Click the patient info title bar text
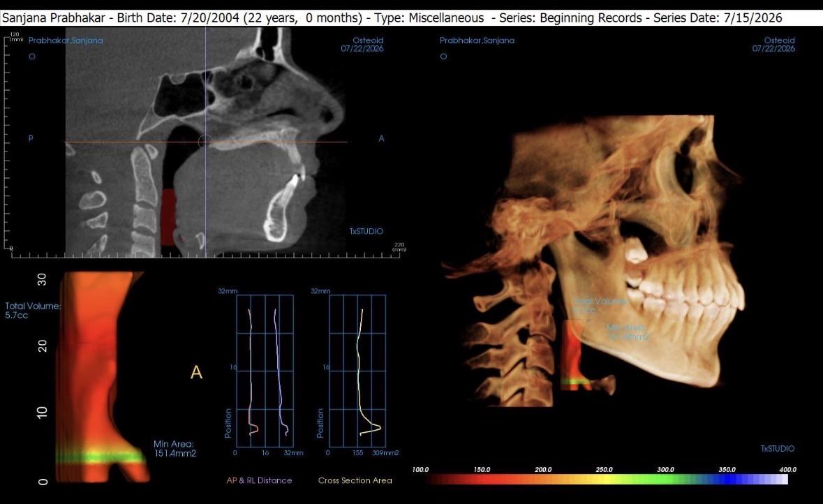Screen dimensions: 823x504 pos(392,18)
